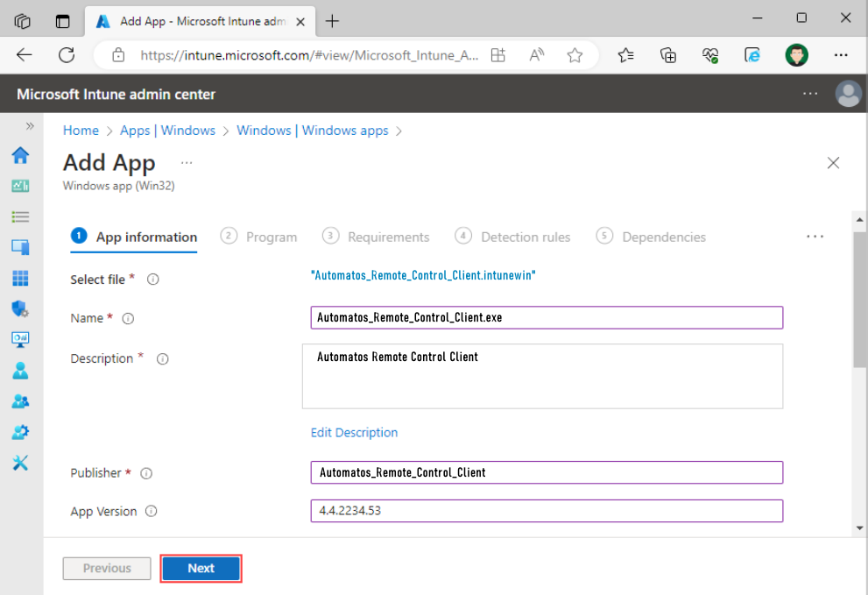868x595 pixels.
Task: Open Reports monitor icon in sidebar
Action: tap(20, 340)
